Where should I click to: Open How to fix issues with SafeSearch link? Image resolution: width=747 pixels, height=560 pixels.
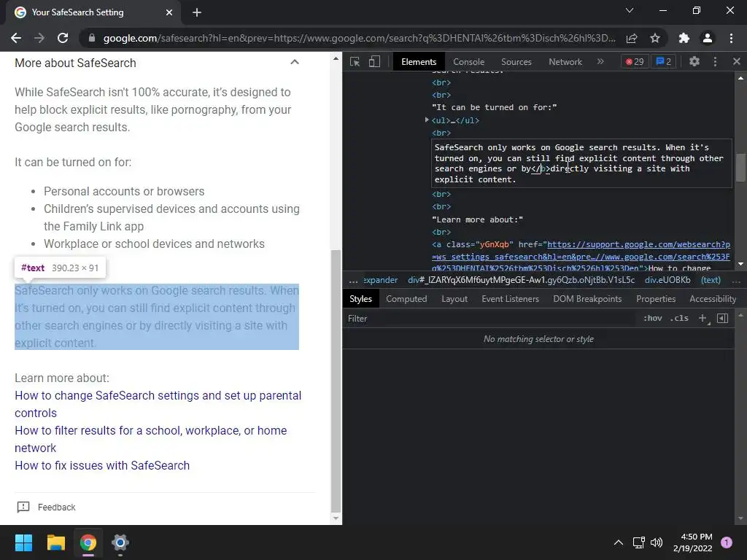(x=102, y=465)
